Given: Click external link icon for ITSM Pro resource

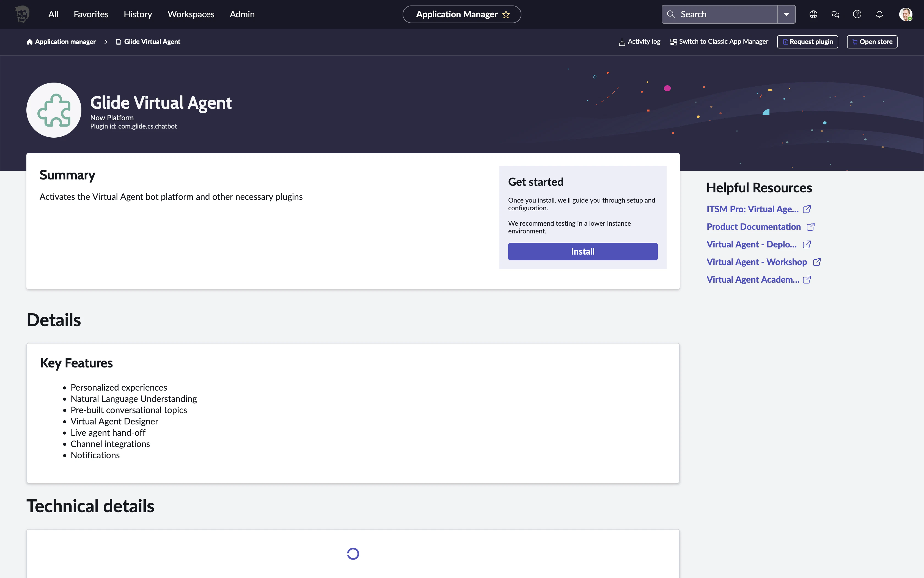Looking at the screenshot, I should pos(807,209).
